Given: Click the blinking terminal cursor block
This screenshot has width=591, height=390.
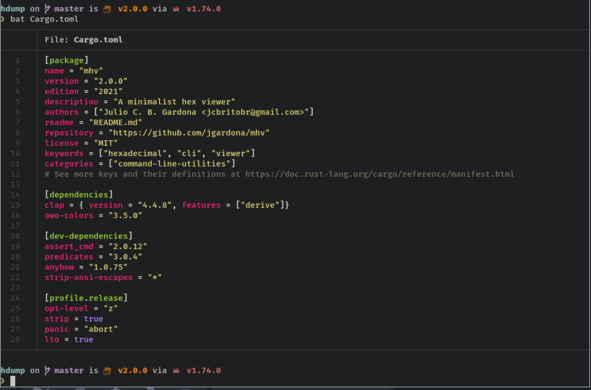Looking at the screenshot, I should (x=13, y=381).
